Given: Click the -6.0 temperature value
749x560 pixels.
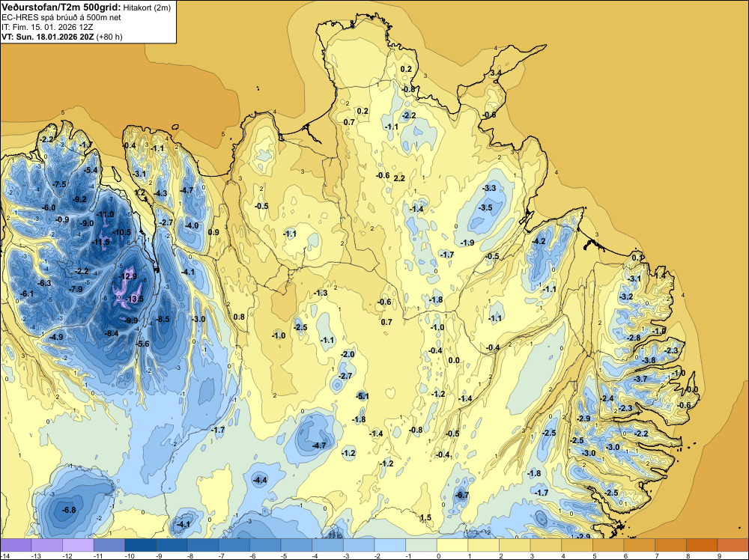Looking at the screenshot, I should point(49,207).
